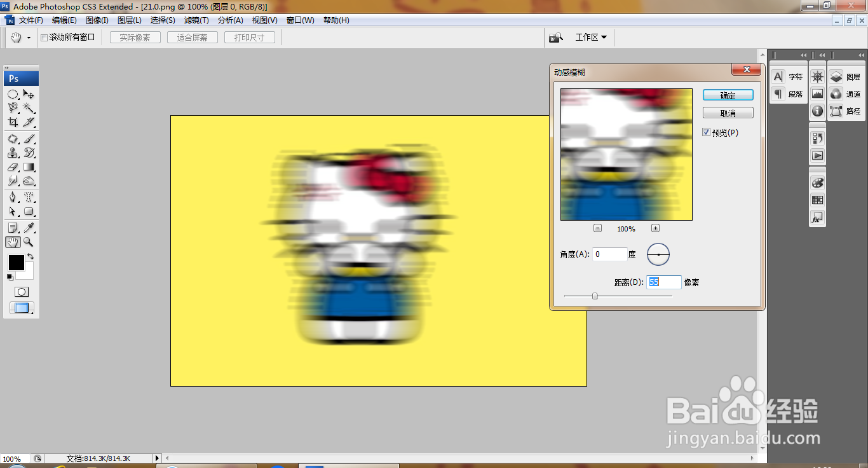868x468 pixels.
Task: Select the Notes tool
Action: point(13,228)
